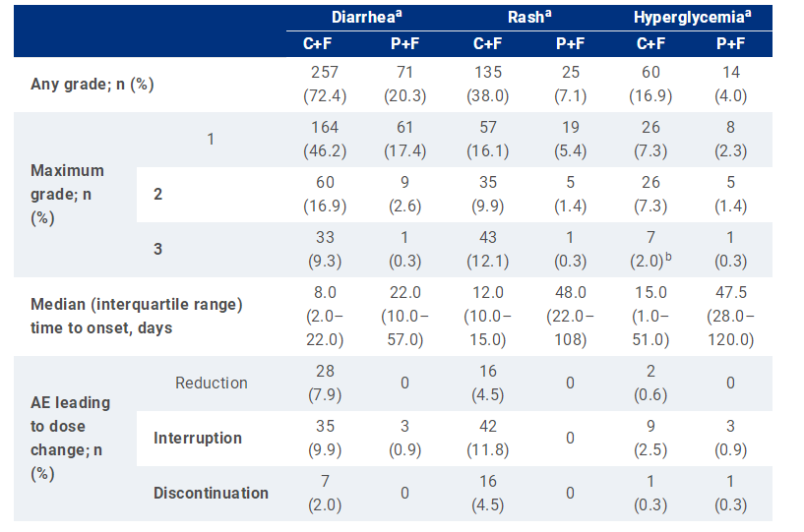Click the Interruption row label
804x532 pixels.
(x=198, y=438)
